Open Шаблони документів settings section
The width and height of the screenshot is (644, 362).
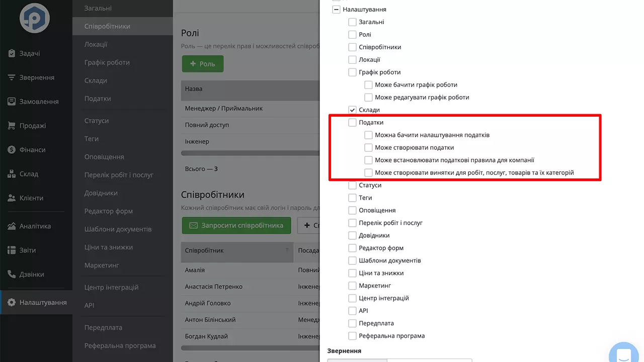118,229
